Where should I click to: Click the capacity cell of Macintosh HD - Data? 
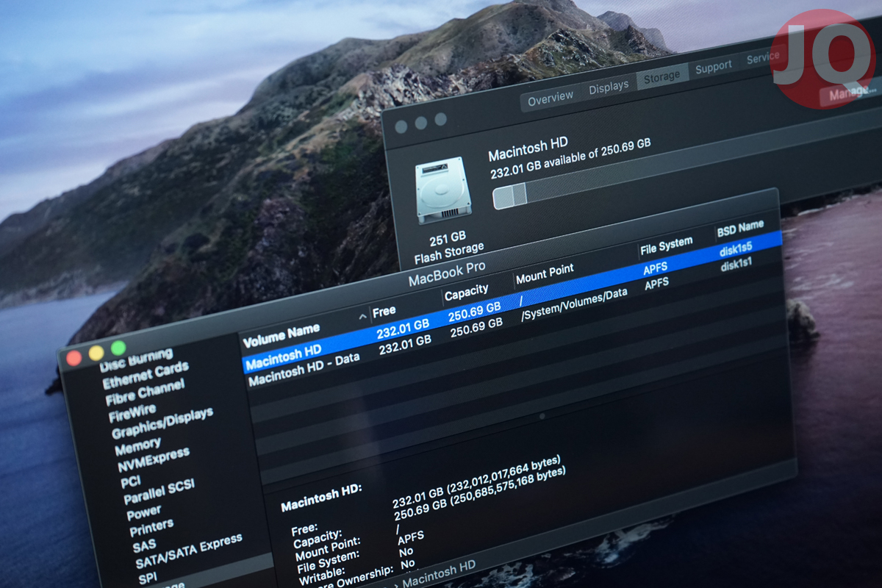coord(476,328)
